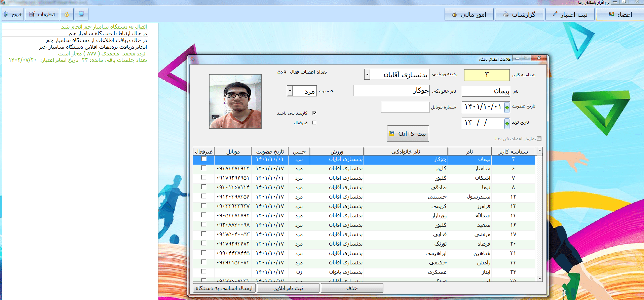Toggle the کارمند می باشد checkbox
This screenshot has width=644, height=300.
(314, 113)
